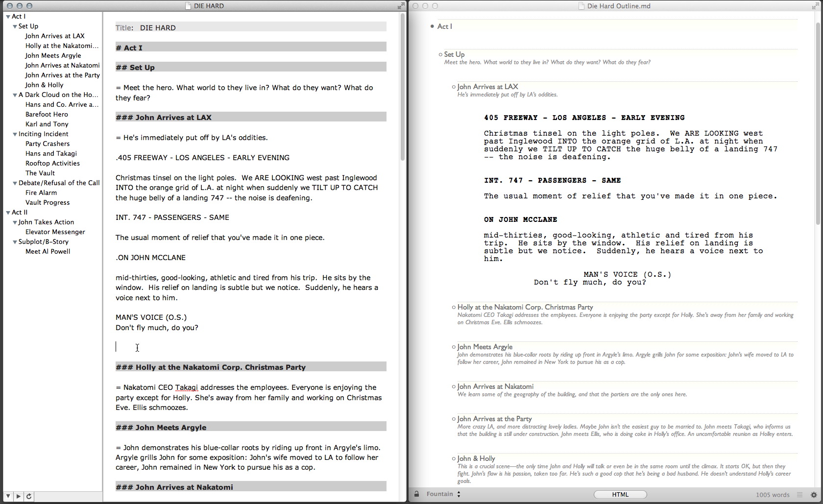
Task: Select Elevator Messenger in the sidebar
Action: click(55, 232)
